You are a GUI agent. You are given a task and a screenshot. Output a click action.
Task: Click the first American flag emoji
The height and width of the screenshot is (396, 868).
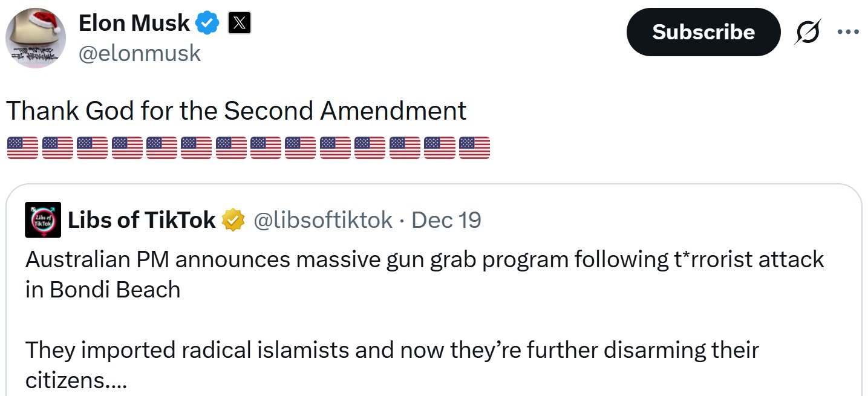(x=22, y=148)
